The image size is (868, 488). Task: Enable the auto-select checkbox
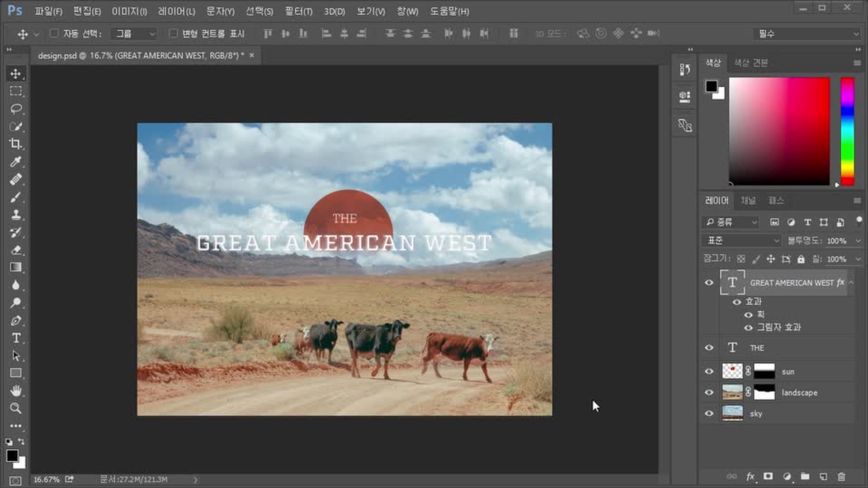tap(54, 33)
